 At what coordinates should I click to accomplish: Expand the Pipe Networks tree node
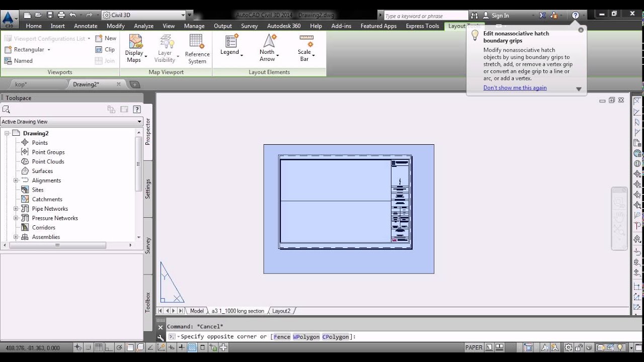(16, 209)
